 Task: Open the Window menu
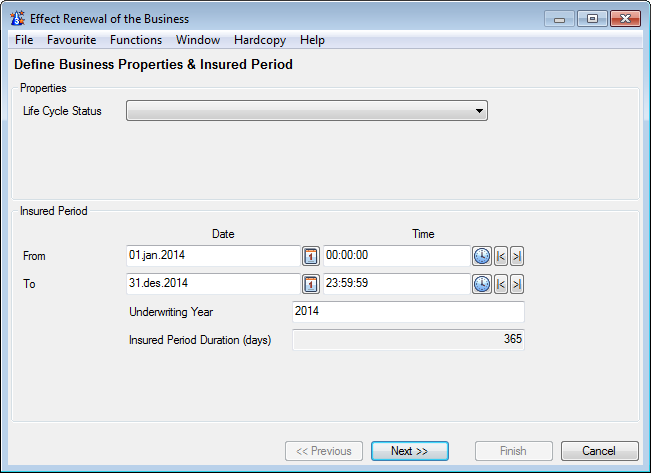coord(198,40)
